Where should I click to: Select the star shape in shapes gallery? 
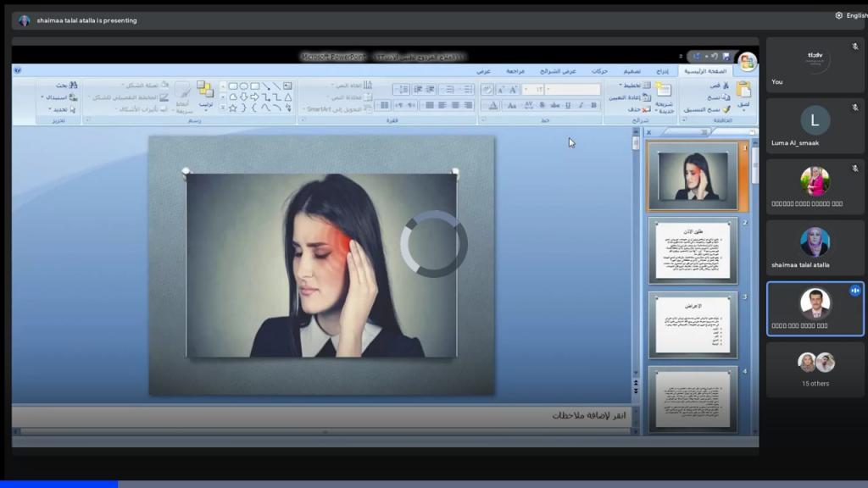click(x=233, y=108)
